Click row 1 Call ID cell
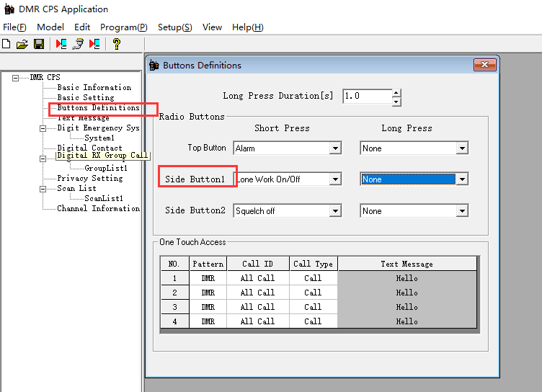The height and width of the screenshot is (392, 542). click(257, 278)
